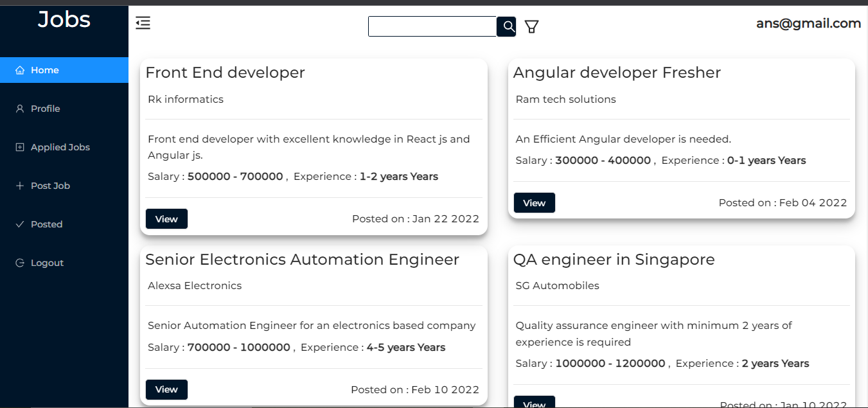
Task: Focus the job search text field
Action: [x=432, y=26]
